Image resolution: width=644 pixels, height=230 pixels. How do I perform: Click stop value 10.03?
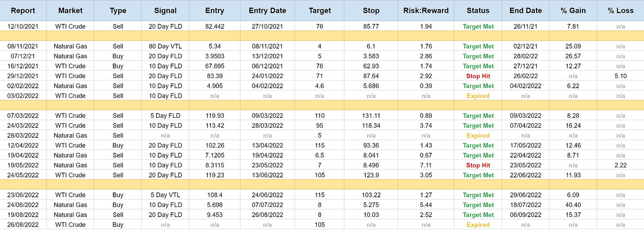(371, 215)
